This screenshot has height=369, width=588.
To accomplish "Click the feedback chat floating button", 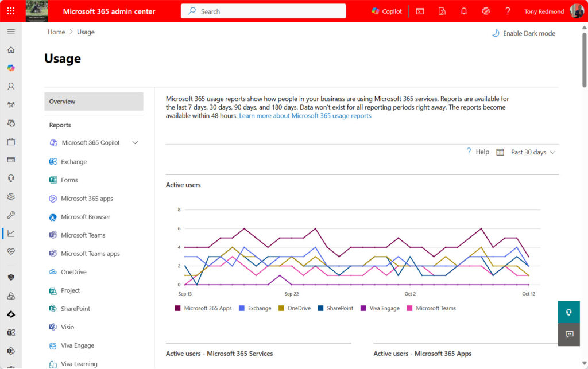I will point(569,334).
